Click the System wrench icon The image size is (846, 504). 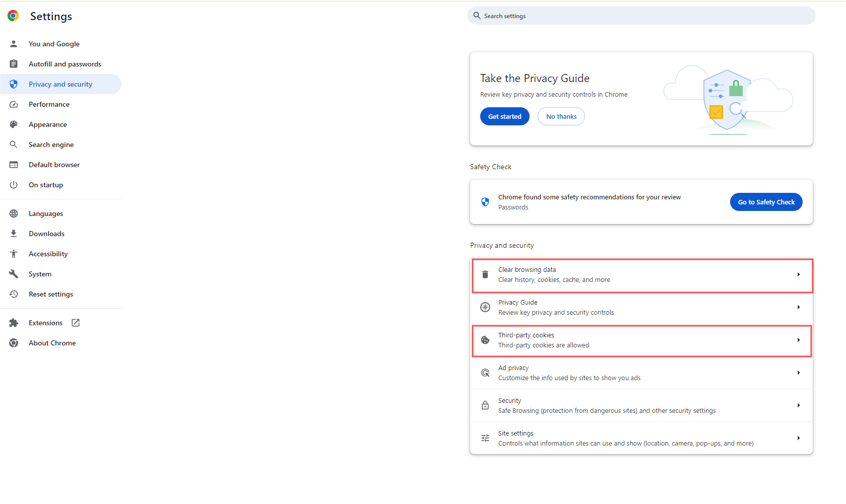[14, 274]
